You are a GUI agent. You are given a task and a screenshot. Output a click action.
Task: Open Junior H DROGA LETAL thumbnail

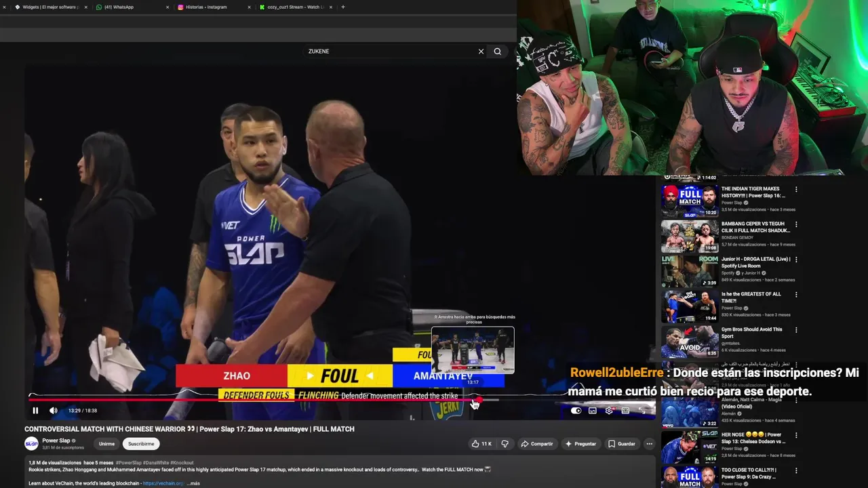(x=690, y=271)
